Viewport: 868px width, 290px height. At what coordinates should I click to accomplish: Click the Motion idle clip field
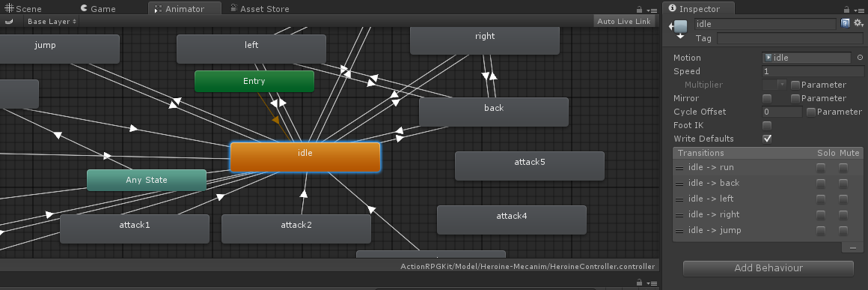coord(807,58)
